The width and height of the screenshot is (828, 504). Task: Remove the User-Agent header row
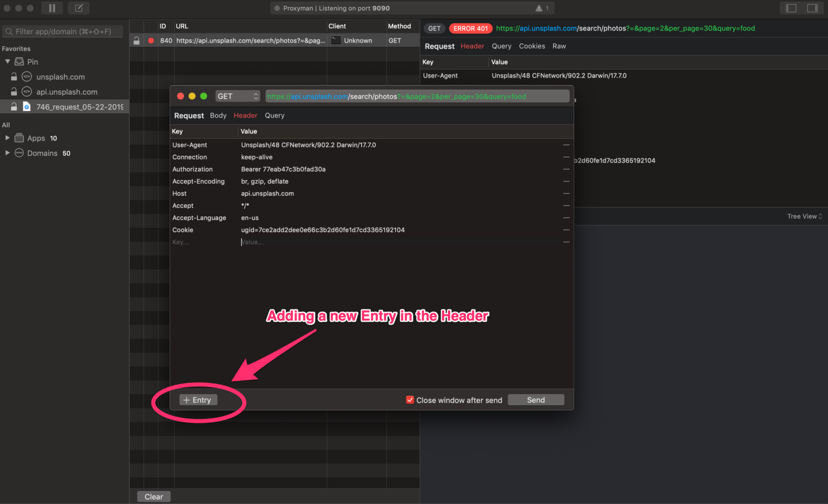tap(566, 145)
